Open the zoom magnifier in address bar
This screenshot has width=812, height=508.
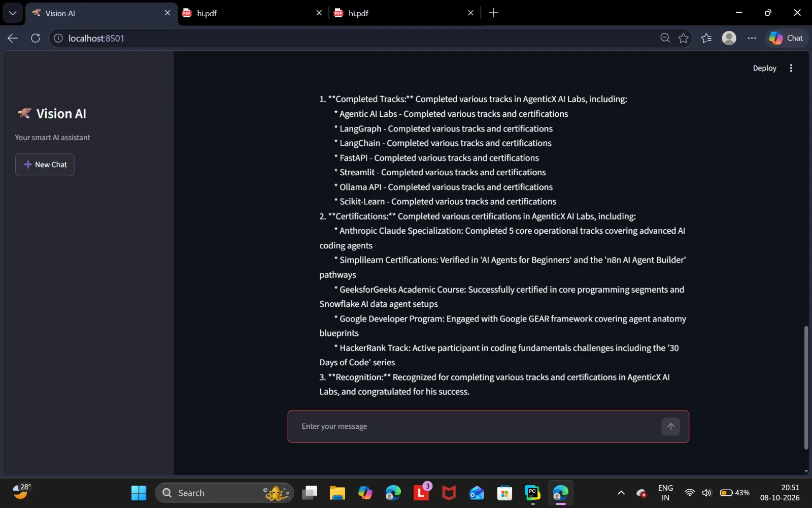665,38
